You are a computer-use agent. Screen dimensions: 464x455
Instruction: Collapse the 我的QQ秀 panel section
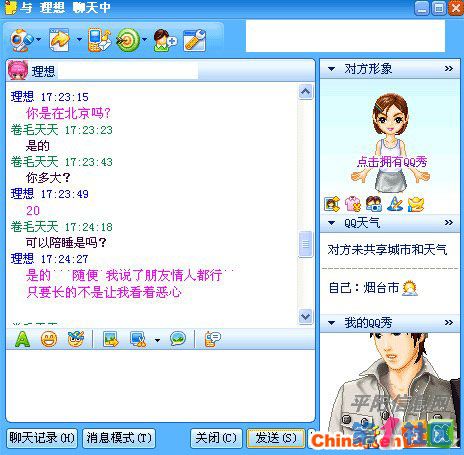click(331, 323)
